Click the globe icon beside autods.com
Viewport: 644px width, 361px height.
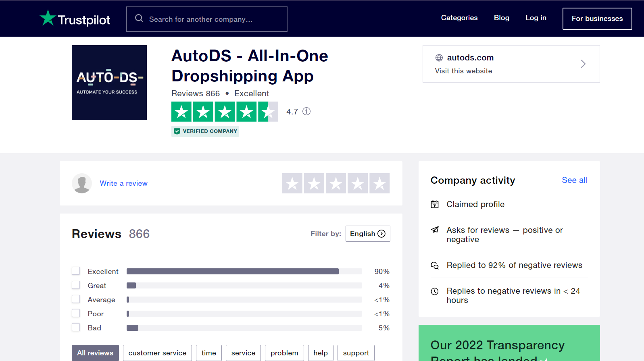point(439,58)
